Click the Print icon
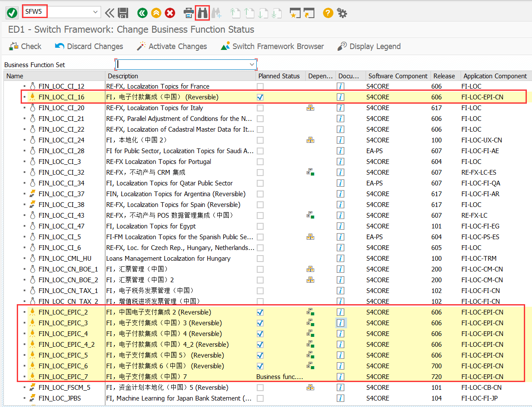The width and height of the screenshot is (532, 407). [188, 13]
